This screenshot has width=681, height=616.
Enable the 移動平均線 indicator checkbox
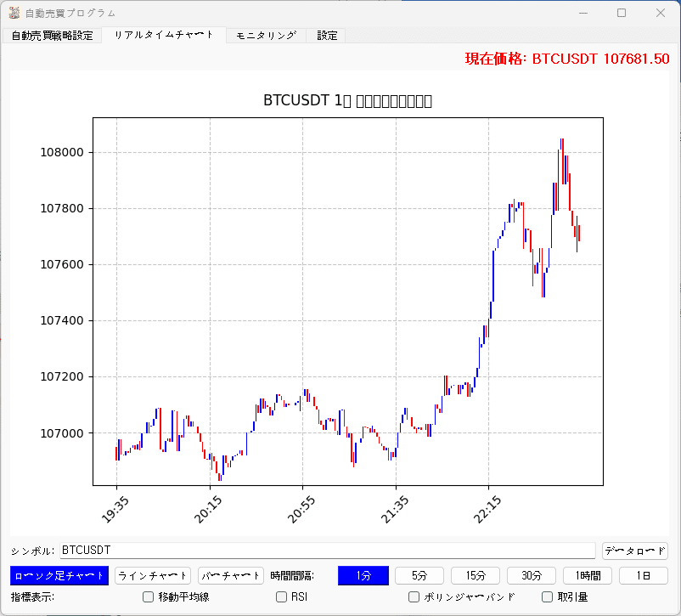148,596
